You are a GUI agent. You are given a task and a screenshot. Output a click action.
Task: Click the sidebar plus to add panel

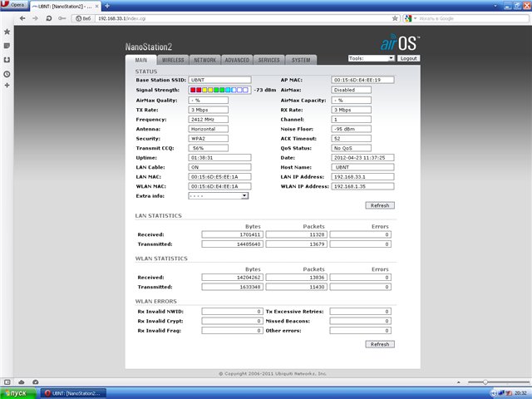point(7,85)
